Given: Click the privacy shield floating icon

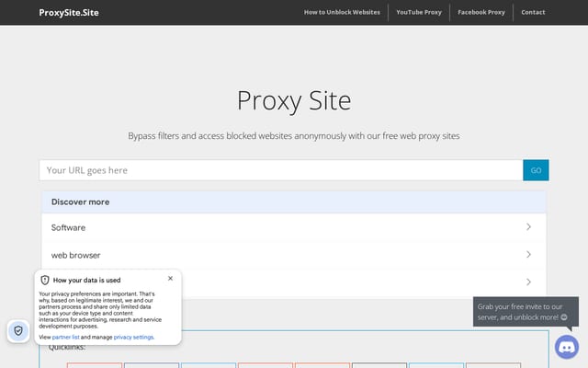Looking at the screenshot, I should click(18, 331).
